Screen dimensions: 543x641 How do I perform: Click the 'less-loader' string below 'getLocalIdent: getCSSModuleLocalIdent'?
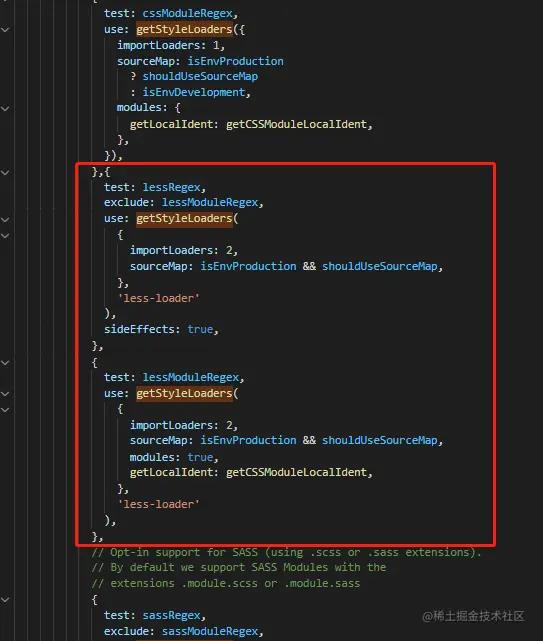point(158,504)
